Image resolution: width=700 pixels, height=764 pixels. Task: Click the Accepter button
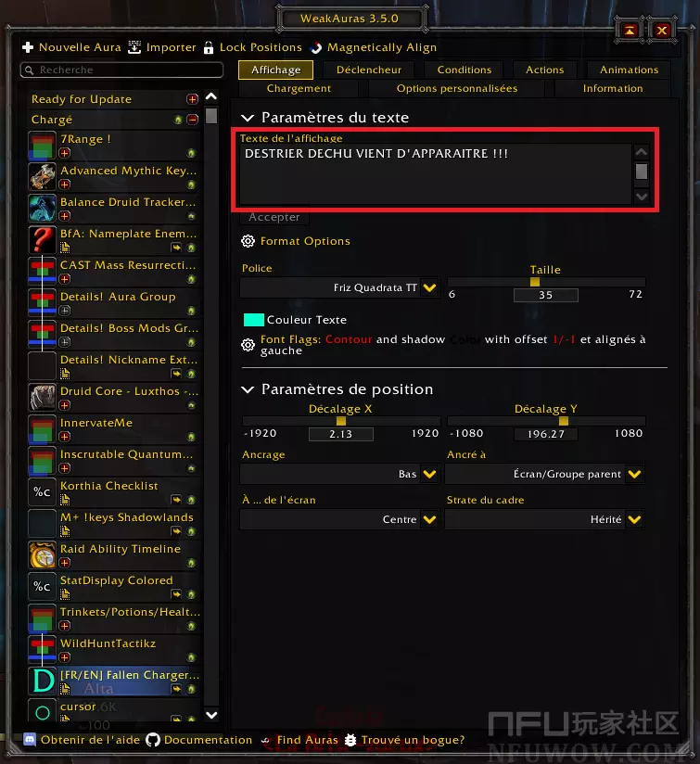[x=274, y=217]
